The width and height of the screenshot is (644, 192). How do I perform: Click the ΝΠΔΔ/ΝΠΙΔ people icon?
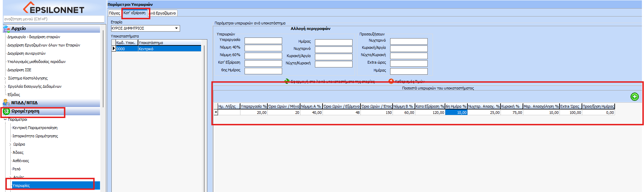point(6,103)
